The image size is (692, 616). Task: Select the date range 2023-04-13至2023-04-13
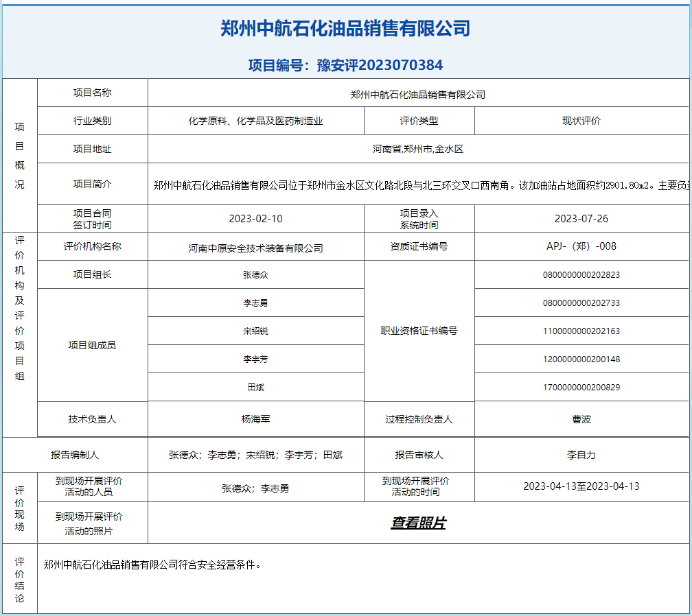coord(581,486)
